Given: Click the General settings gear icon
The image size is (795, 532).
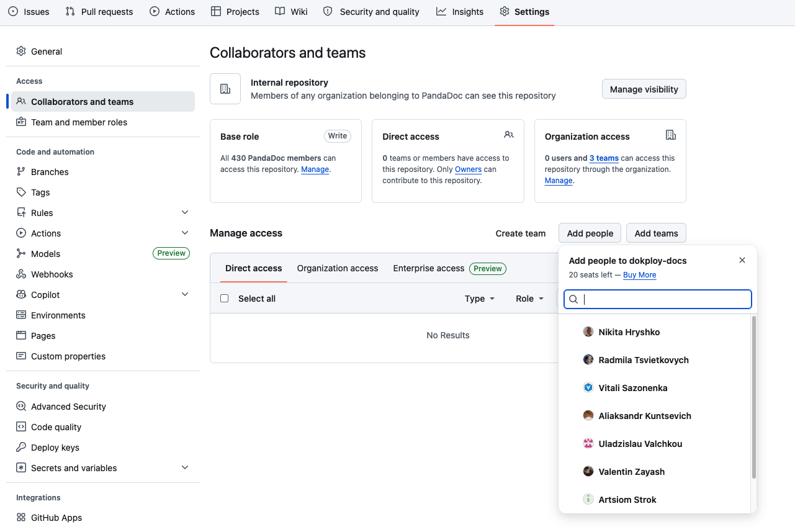Looking at the screenshot, I should (21, 52).
